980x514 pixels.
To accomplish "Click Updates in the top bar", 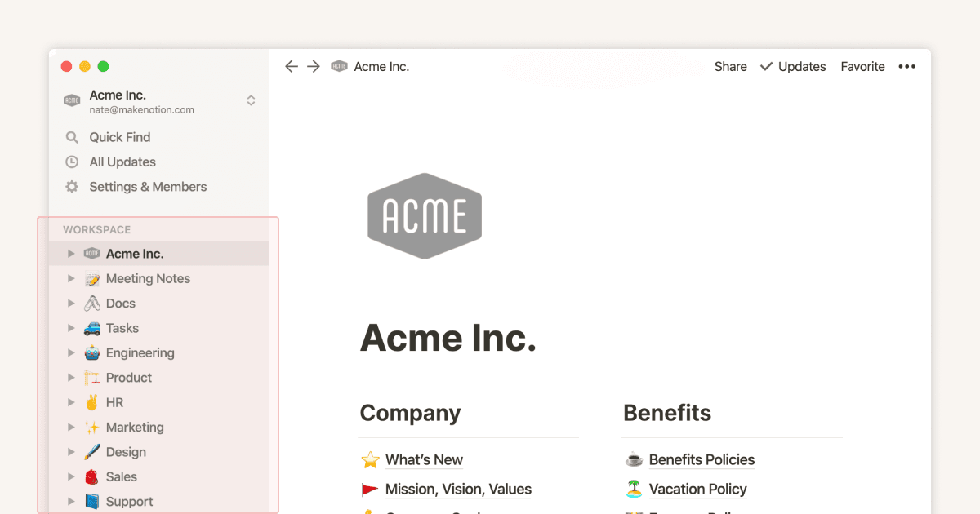I will 800,66.
